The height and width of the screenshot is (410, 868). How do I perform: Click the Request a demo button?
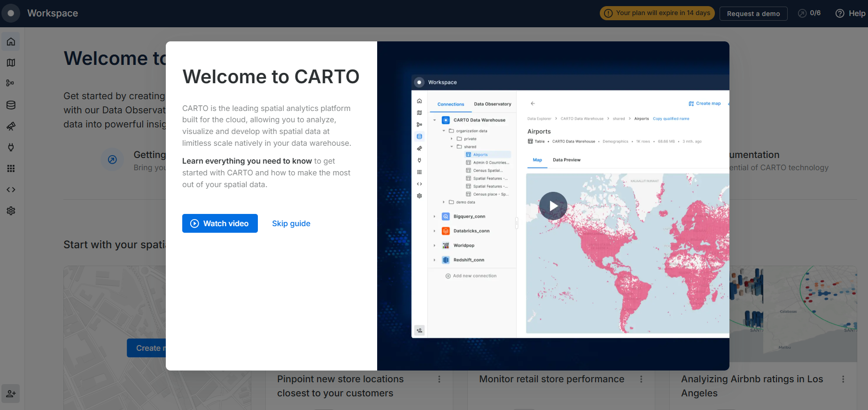tap(753, 14)
